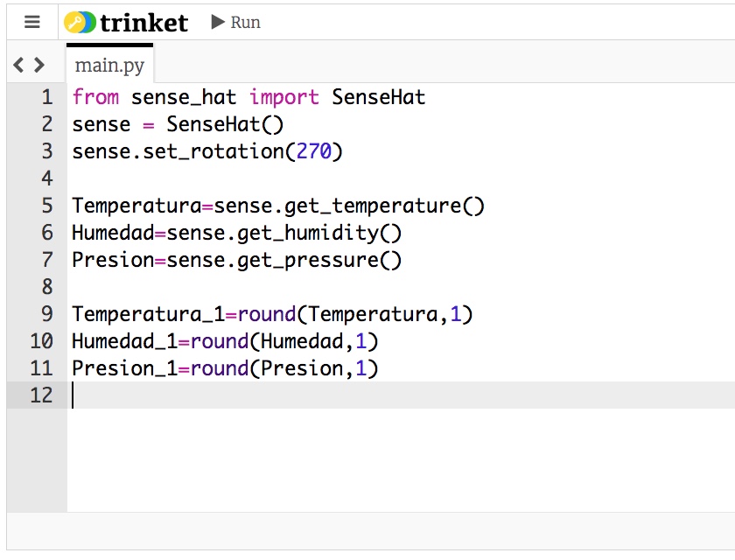Click the empty line 4 in editor
This screenshot has width=735, height=560.
pyautogui.click(x=262, y=178)
